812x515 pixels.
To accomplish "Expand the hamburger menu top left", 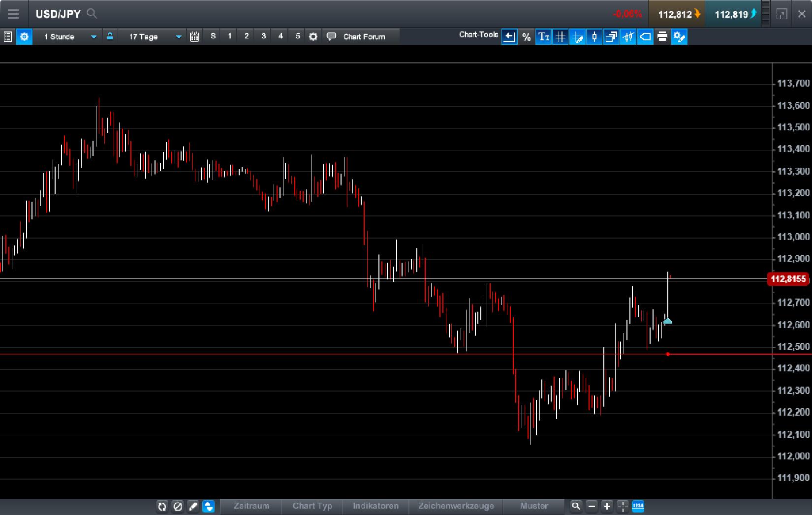I will pos(13,13).
